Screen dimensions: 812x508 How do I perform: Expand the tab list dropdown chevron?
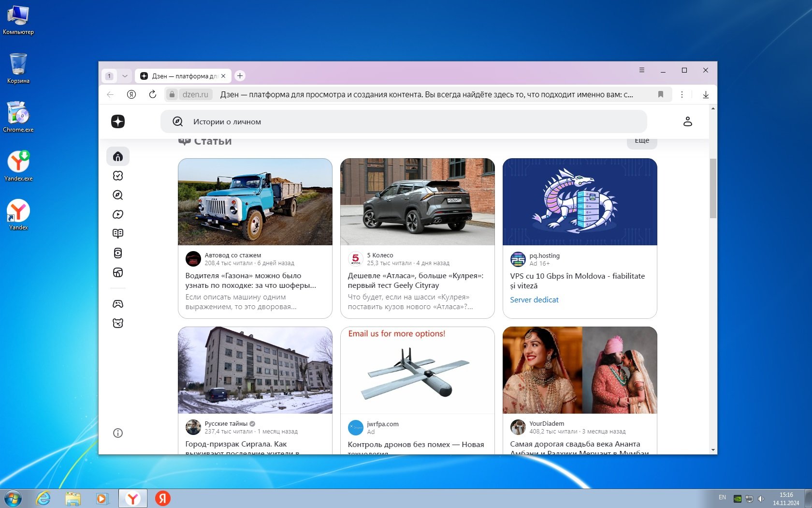point(125,76)
